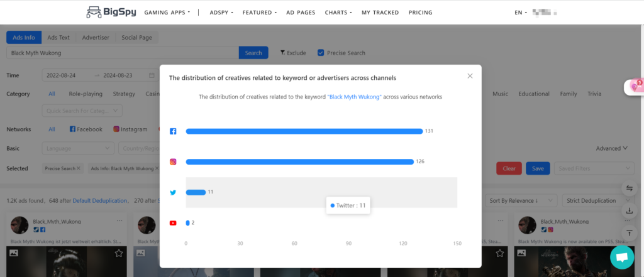Click the Facebook icon in the chart
This screenshot has height=277, width=644.
173,131
